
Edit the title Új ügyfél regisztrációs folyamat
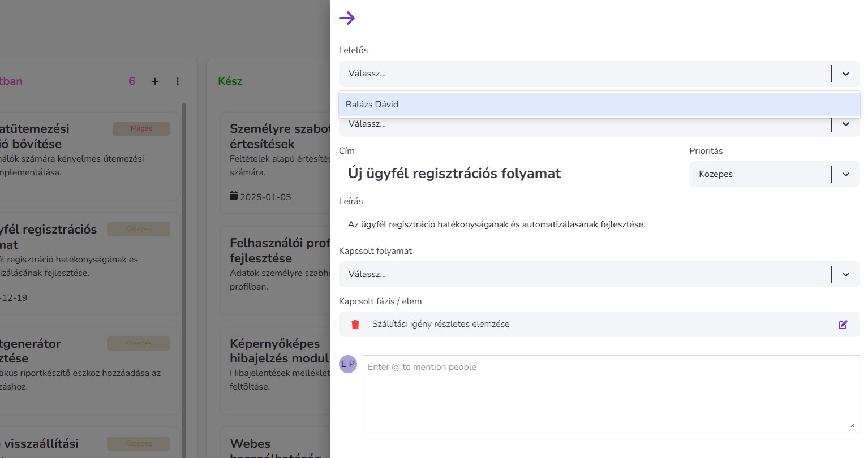(x=454, y=174)
